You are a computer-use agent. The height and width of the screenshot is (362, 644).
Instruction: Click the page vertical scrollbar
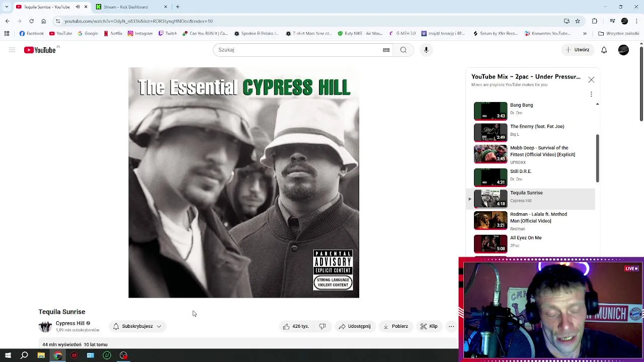(641, 83)
